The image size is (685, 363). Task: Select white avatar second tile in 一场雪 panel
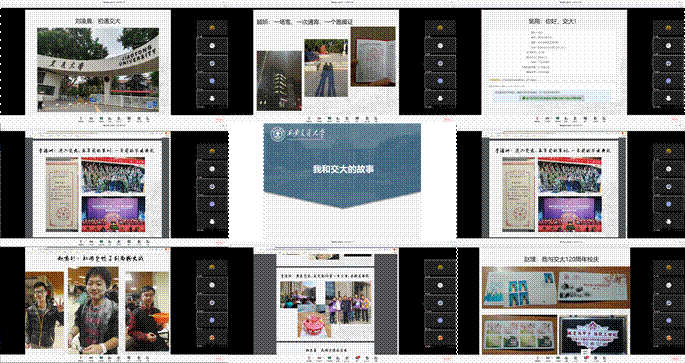pos(440,46)
